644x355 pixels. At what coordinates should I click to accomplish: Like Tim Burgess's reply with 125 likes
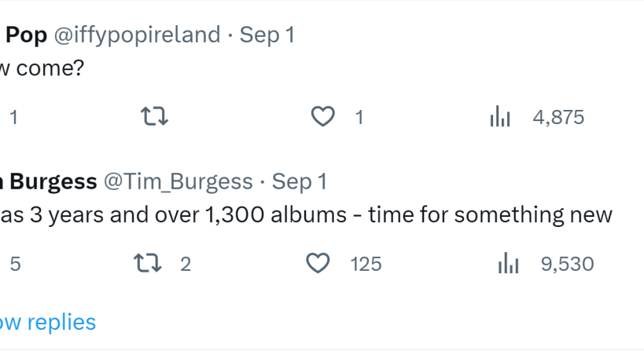click(x=318, y=264)
